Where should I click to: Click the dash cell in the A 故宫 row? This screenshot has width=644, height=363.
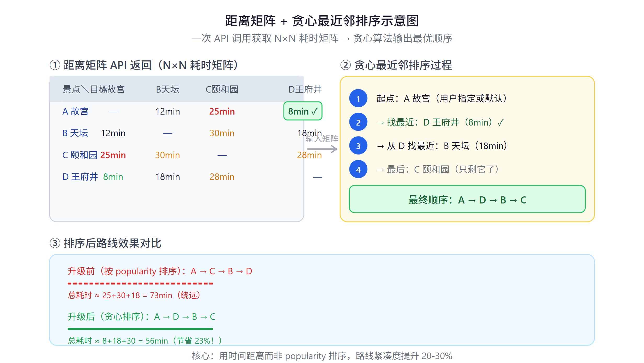coord(113,112)
